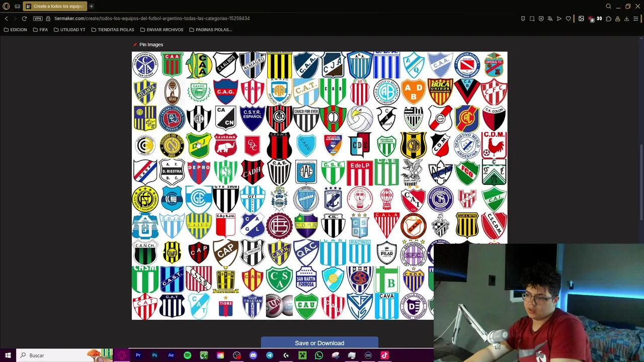The width and height of the screenshot is (644, 362).
Task: Open the workspaces icon beside the Opera logo
Action: pos(17,6)
